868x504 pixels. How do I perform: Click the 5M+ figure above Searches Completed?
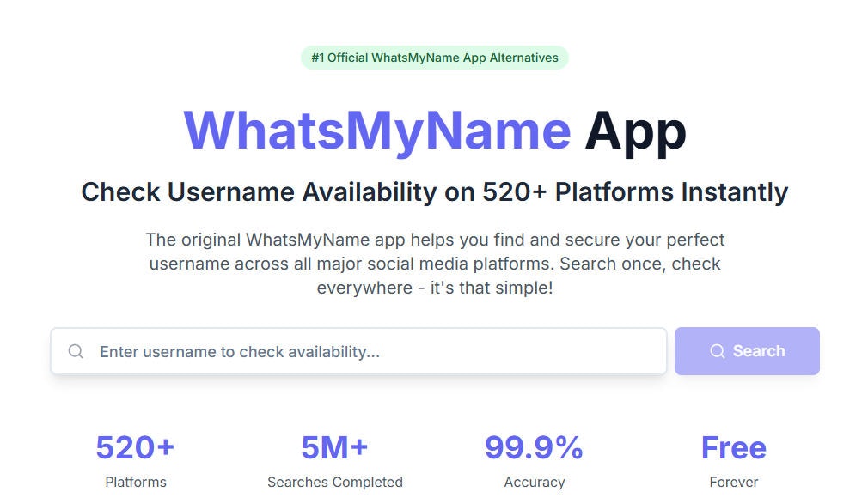pos(335,447)
